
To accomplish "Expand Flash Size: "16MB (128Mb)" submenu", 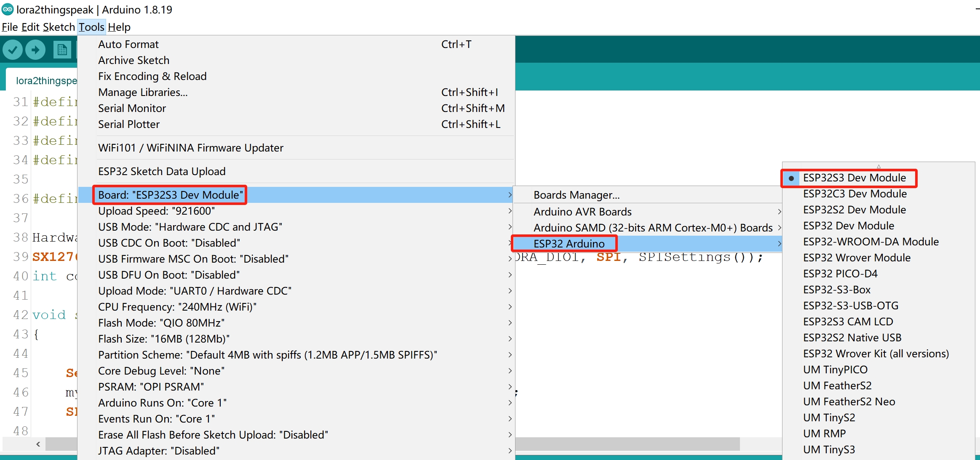I will (296, 339).
